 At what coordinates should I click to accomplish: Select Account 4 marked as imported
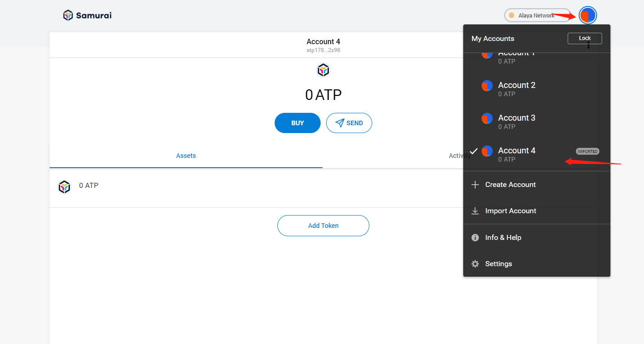(517, 154)
